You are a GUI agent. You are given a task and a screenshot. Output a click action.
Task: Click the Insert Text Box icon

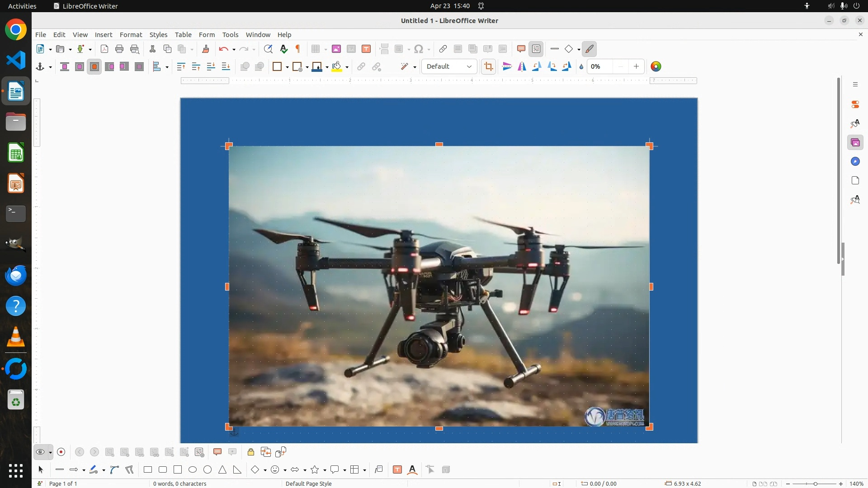coord(366,49)
